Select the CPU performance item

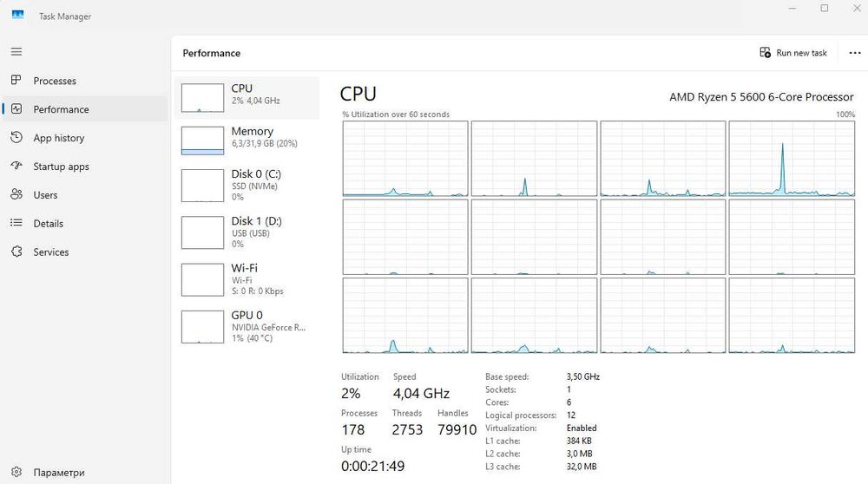pos(247,97)
